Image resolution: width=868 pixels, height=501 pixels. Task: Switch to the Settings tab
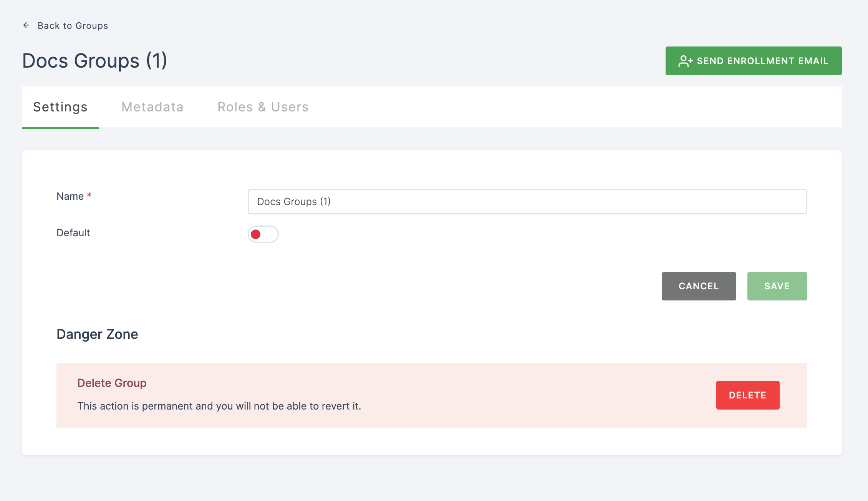pyautogui.click(x=60, y=107)
